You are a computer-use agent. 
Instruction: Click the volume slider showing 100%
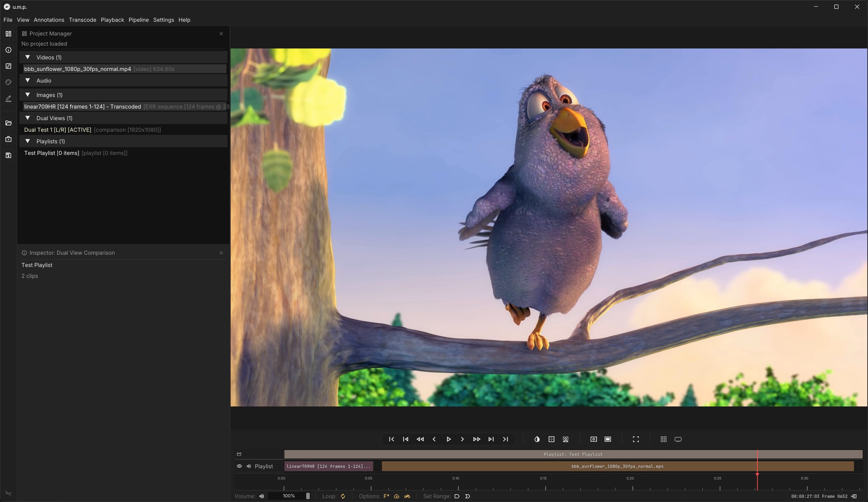(289, 496)
